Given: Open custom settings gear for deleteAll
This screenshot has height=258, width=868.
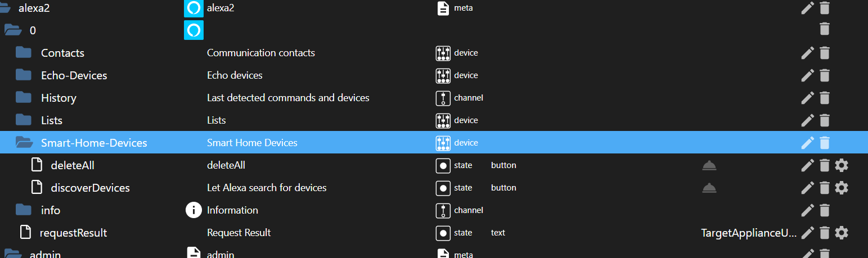Looking at the screenshot, I should coord(842,165).
